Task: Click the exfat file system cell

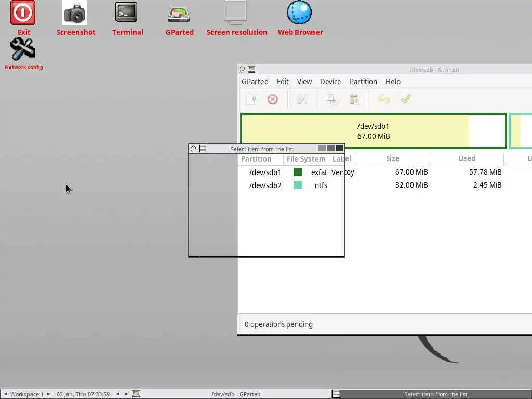Action: pos(319,172)
